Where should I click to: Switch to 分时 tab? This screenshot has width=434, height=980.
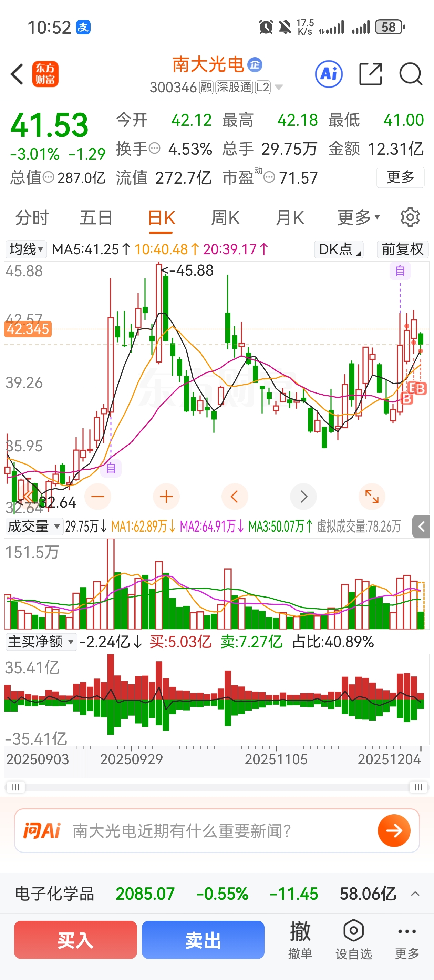click(x=32, y=217)
